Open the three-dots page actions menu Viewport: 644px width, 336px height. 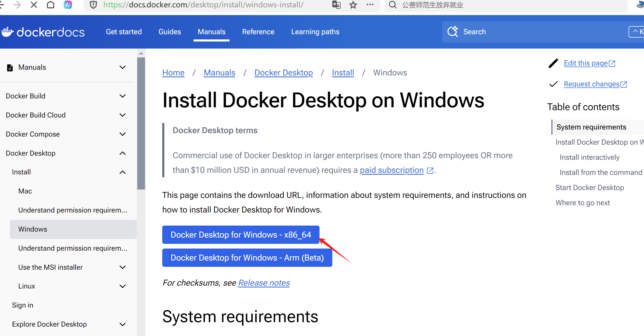point(370,5)
